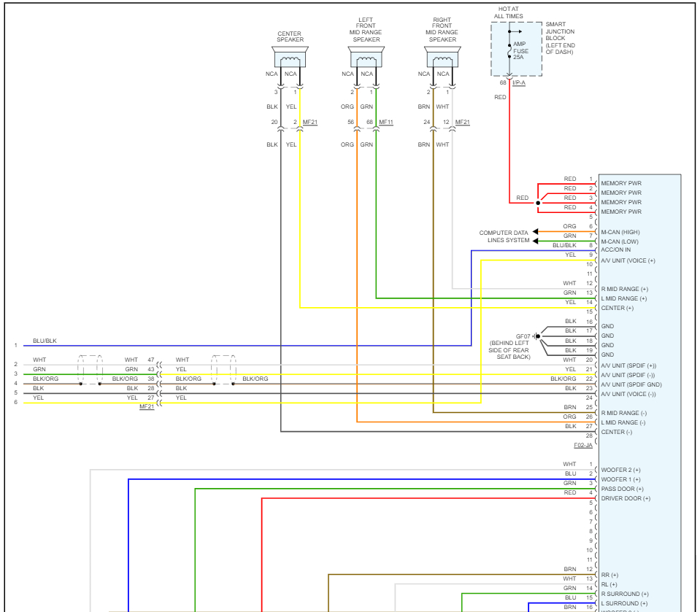Select the CENTER (+) pin label

tap(617, 308)
